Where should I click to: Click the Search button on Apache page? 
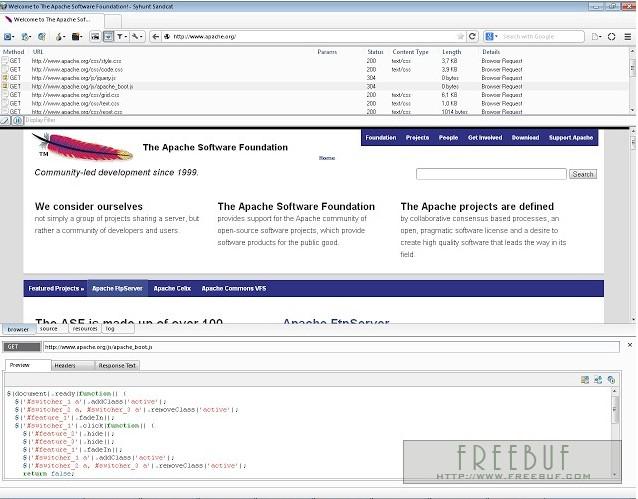coord(583,174)
